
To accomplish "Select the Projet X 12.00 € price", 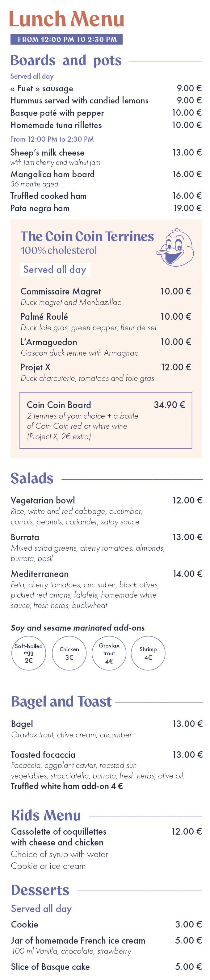I will (x=176, y=367).
